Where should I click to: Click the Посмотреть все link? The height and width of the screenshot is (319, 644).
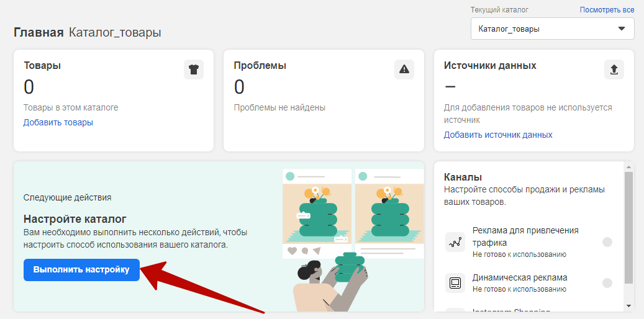pyautogui.click(x=607, y=10)
